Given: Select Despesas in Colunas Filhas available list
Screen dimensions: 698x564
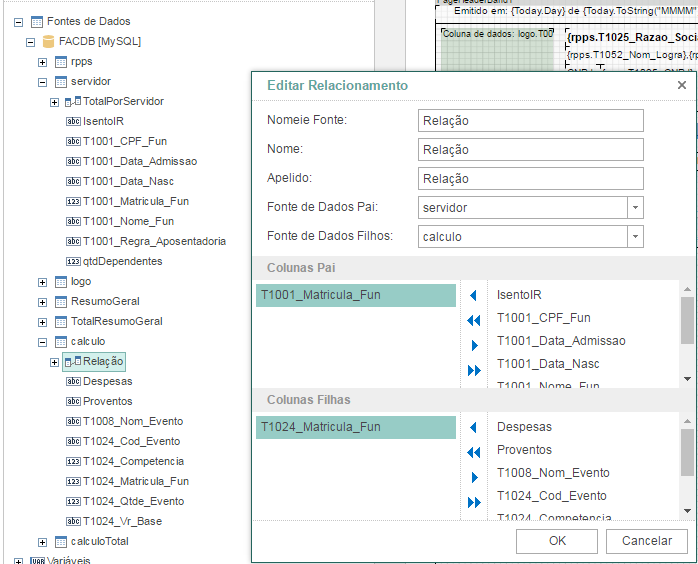Looking at the screenshot, I should click(524, 427).
